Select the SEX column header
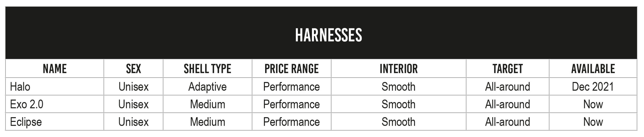The height and width of the screenshot is (137, 644). click(133, 69)
